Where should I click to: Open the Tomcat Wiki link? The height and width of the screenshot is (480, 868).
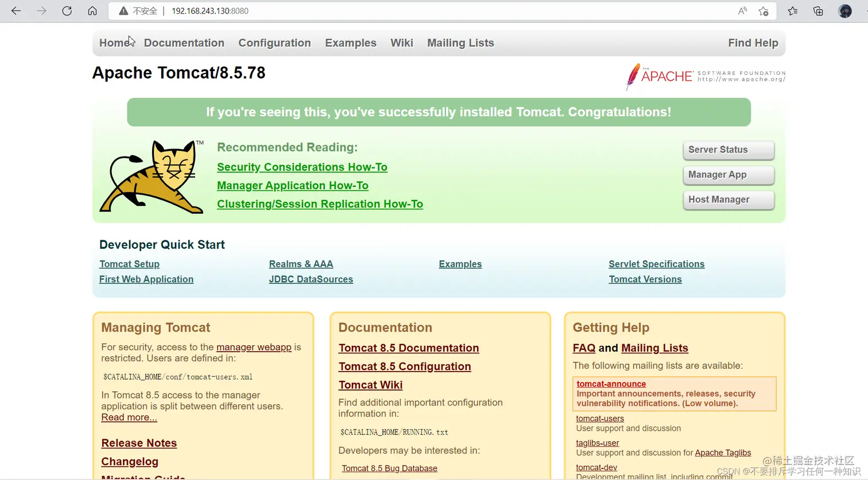(x=370, y=385)
